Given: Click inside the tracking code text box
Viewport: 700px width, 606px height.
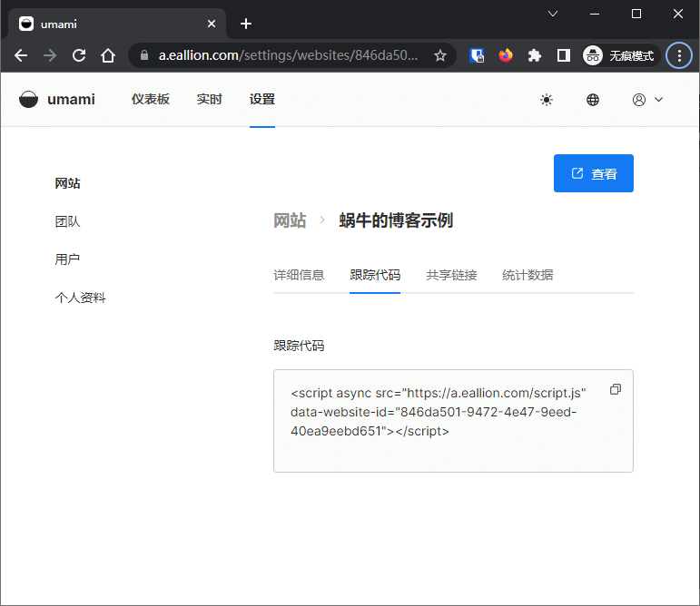Looking at the screenshot, I should coord(453,421).
